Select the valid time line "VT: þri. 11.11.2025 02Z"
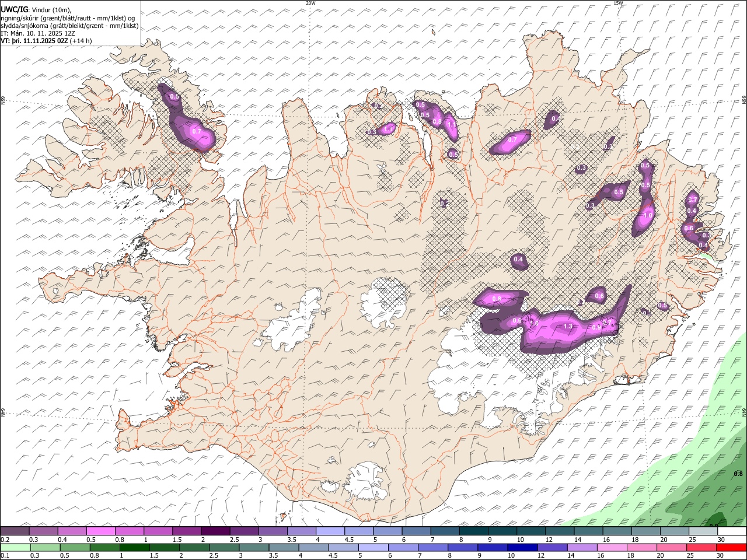Screen dimensions: 747x560 34,41
